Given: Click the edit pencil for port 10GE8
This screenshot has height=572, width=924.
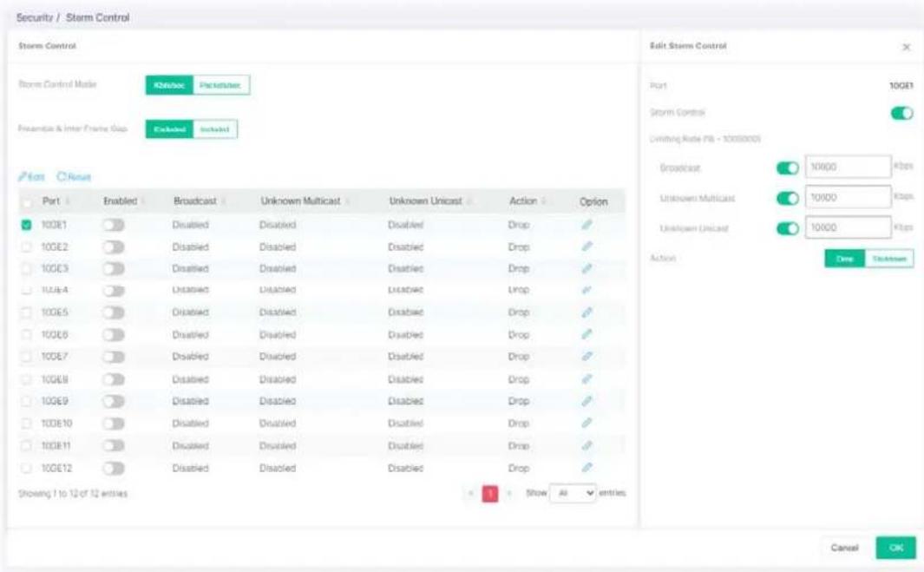Looking at the screenshot, I should coord(587,379).
